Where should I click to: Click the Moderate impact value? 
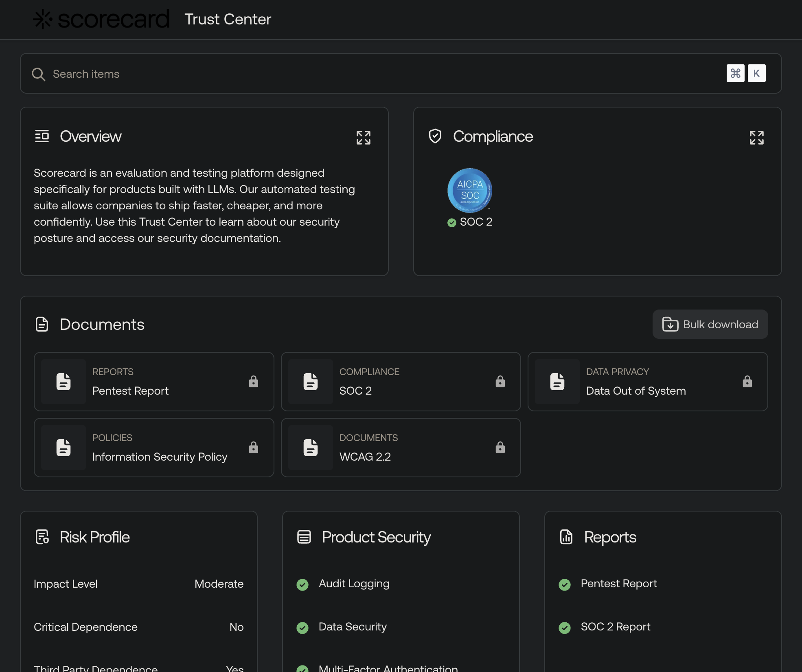coord(219,584)
